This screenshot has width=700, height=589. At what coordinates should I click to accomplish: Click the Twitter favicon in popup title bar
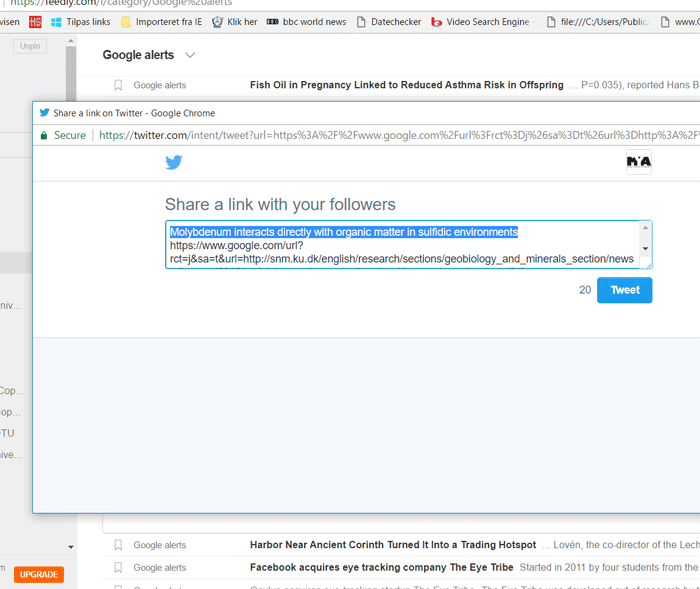[44, 113]
